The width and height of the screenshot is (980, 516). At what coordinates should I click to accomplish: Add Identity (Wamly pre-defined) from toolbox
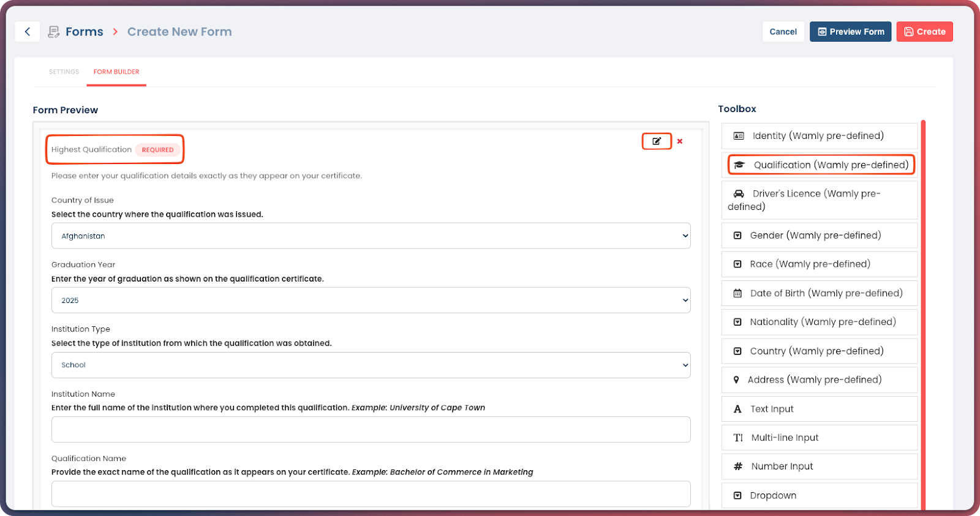(x=819, y=136)
